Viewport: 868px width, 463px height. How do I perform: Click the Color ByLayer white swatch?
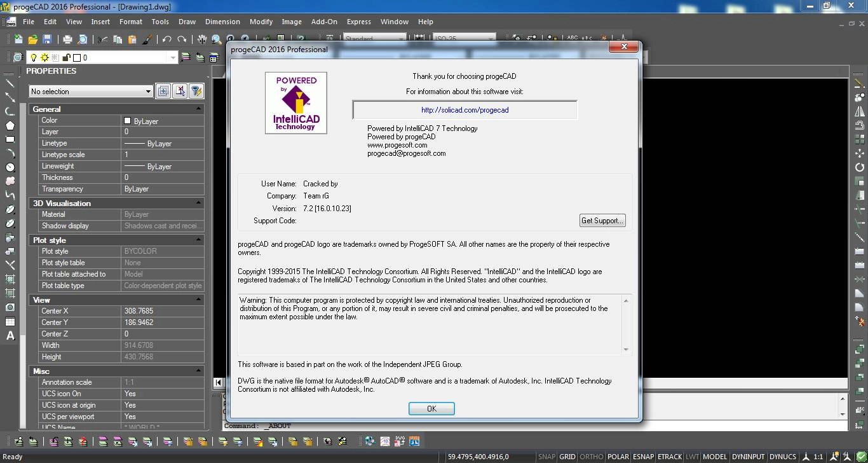(x=127, y=120)
